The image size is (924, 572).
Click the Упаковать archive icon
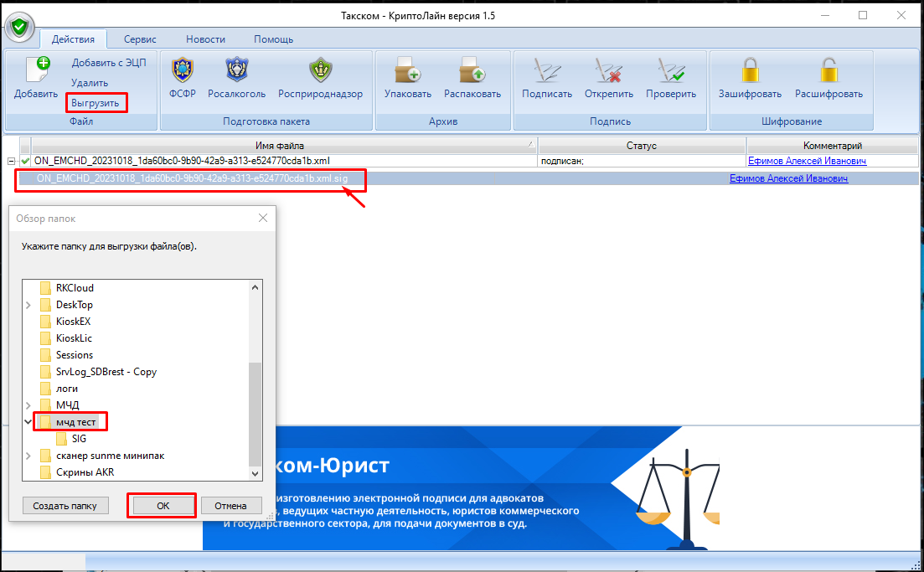pyautogui.click(x=408, y=70)
